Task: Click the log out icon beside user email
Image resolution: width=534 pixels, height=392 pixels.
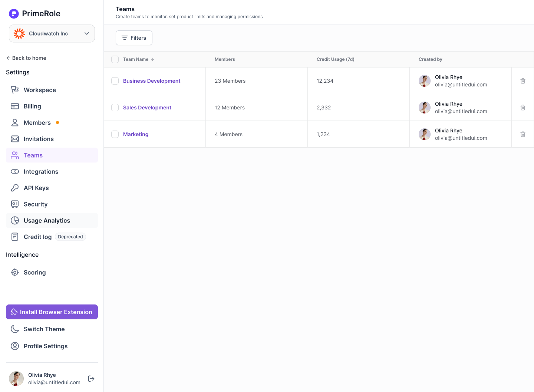Action: [91, 379]
